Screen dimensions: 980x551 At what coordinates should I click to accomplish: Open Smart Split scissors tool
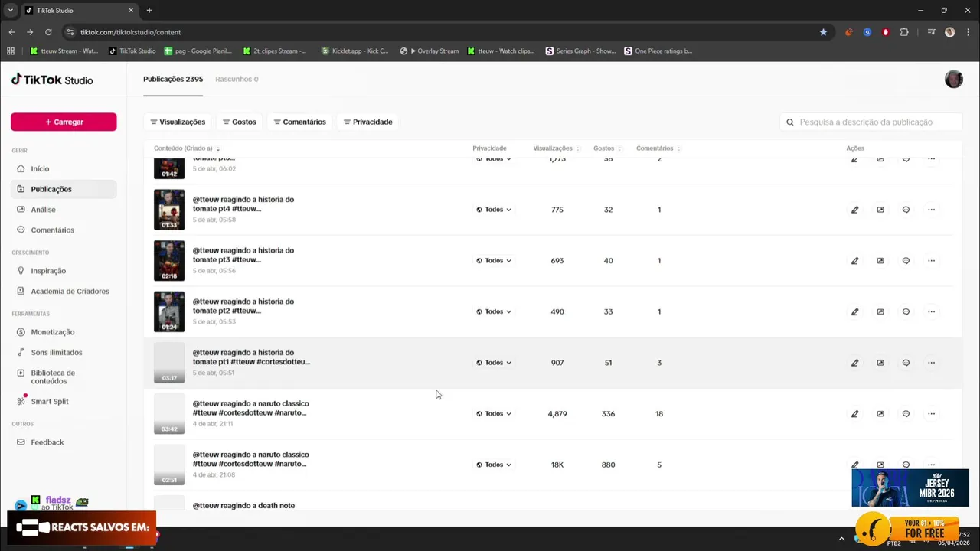click(x=49, y=402)
